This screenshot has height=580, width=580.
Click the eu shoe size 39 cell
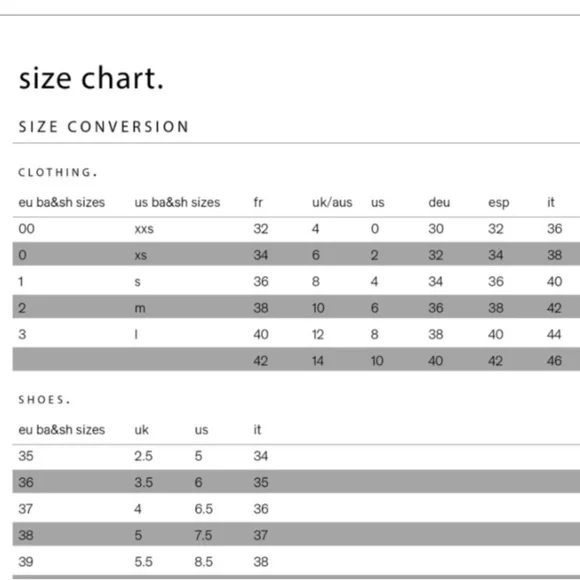tap(26, 562)
